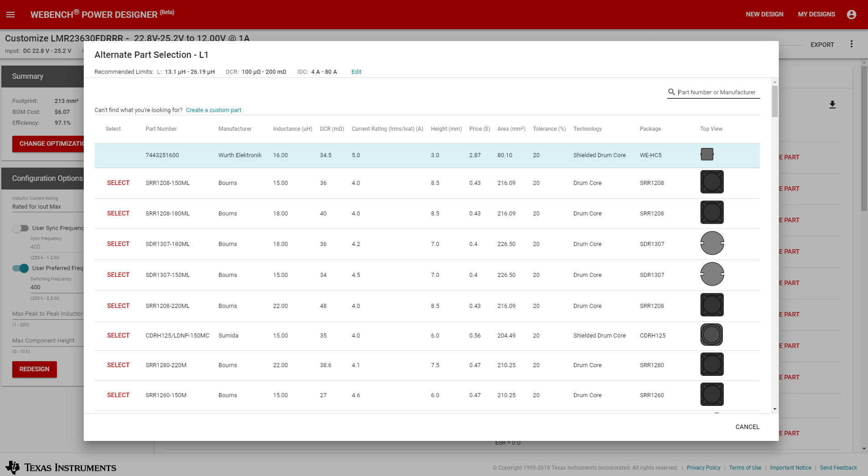Select SRR1208-220ML inductor
The width and height of the screenshot is (868, 476).
click(x=118, y=306)
